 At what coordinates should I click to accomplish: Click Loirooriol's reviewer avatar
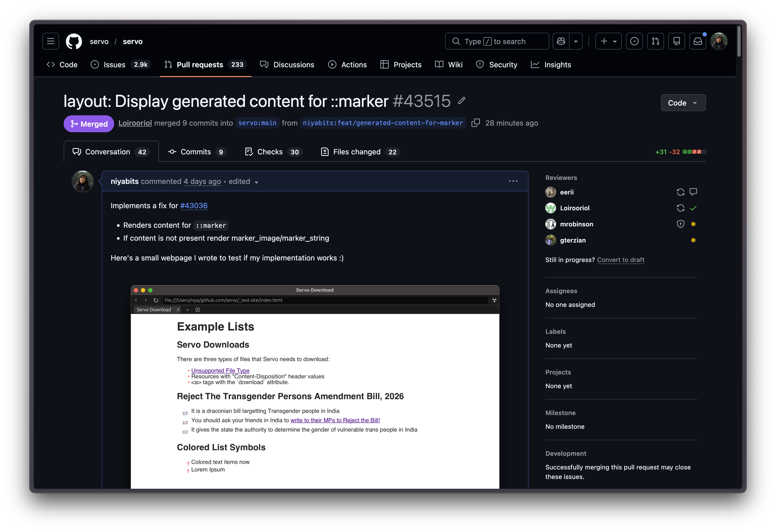click(x=551, y=208)
